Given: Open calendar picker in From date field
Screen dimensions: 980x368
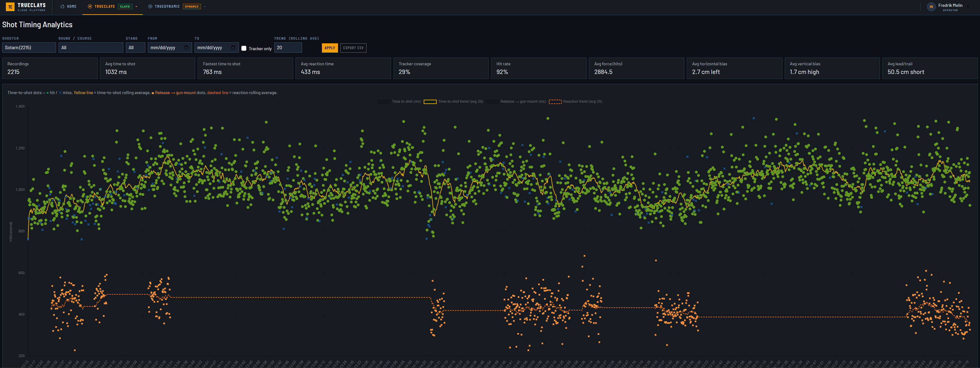Looking at the screenshot, I should [x=187, y=48].
